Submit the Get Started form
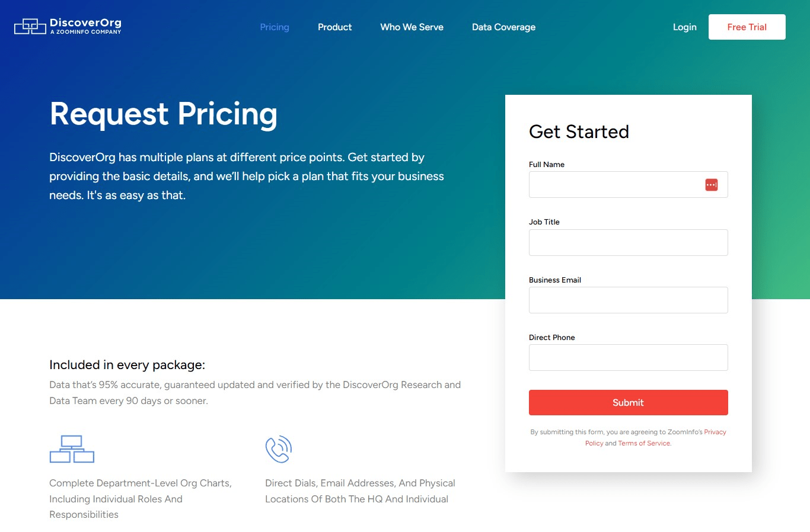 [x=628, y=402]
